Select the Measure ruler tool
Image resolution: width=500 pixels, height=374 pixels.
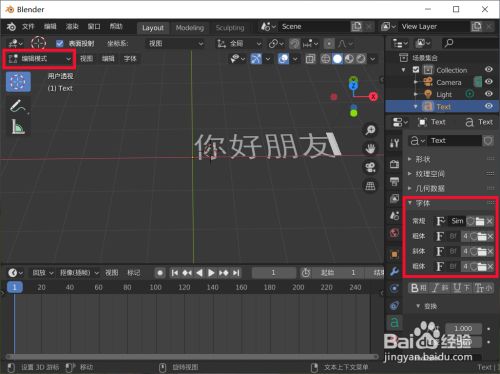coord(18,127)
